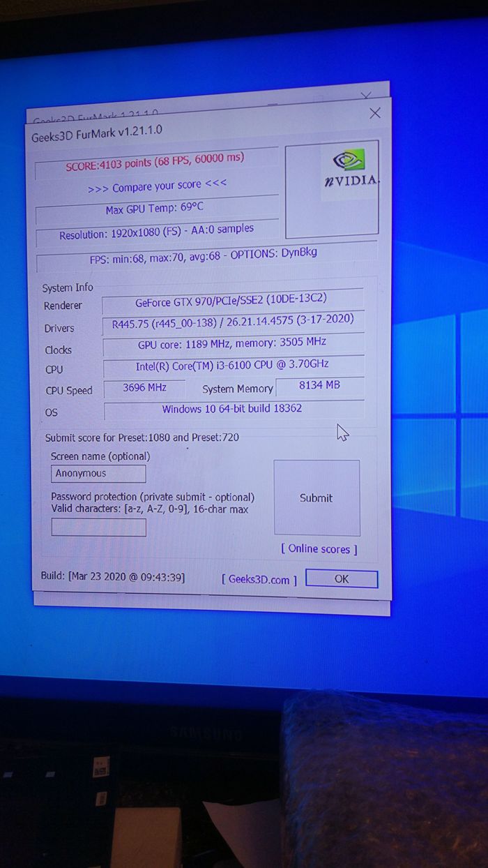
Task: Click the empty password protection field
Action: pos(98,527)
